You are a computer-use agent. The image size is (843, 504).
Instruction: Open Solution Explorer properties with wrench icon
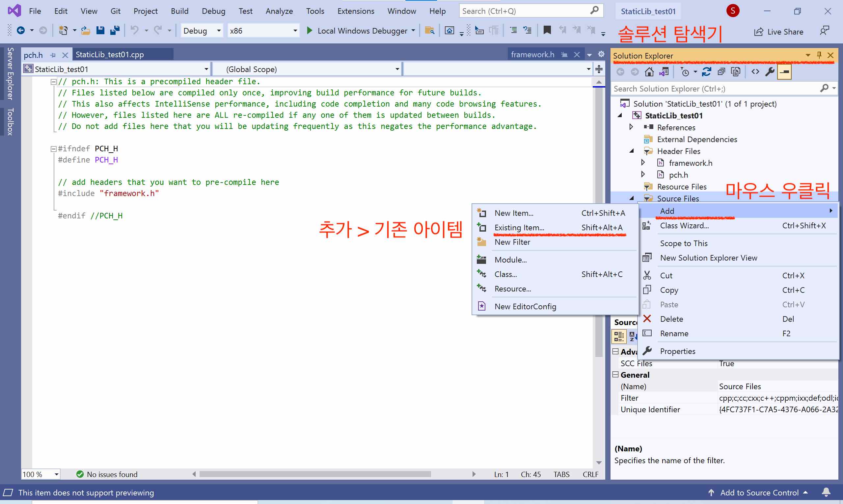pyautogui.click(x=770, y=72)
